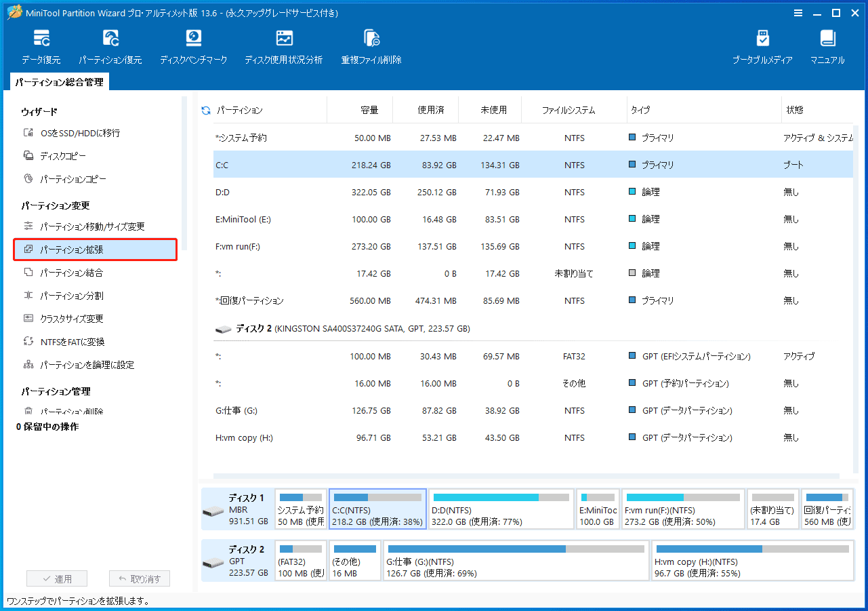Select (FAT32) 100 MB block on disk 2
Screen dimensions: 868x611
point(301,560)
